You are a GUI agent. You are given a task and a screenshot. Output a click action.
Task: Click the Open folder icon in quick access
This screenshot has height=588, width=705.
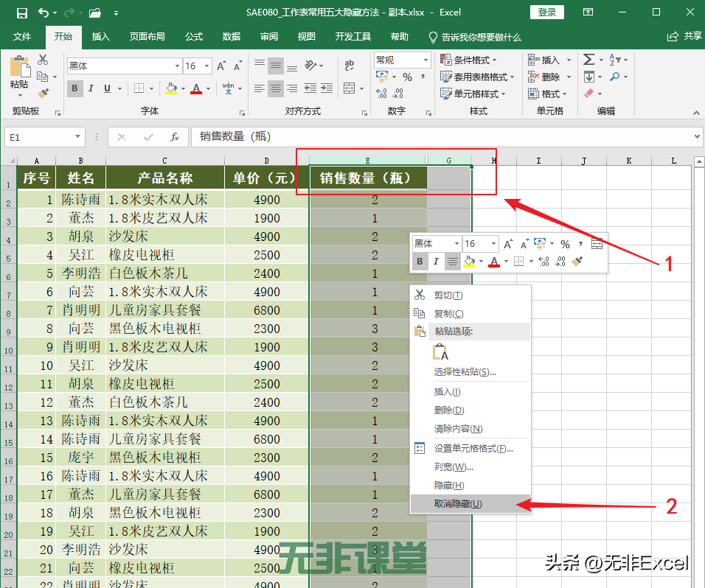point(95,13)
